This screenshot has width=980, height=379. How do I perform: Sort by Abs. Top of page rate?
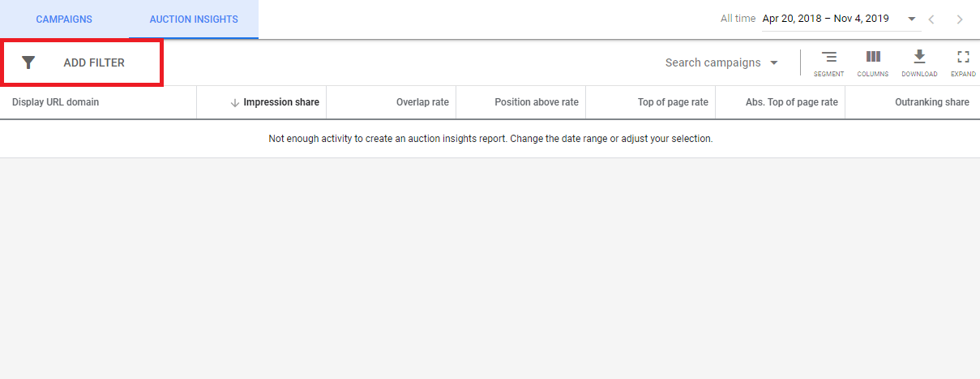[792, 102]
